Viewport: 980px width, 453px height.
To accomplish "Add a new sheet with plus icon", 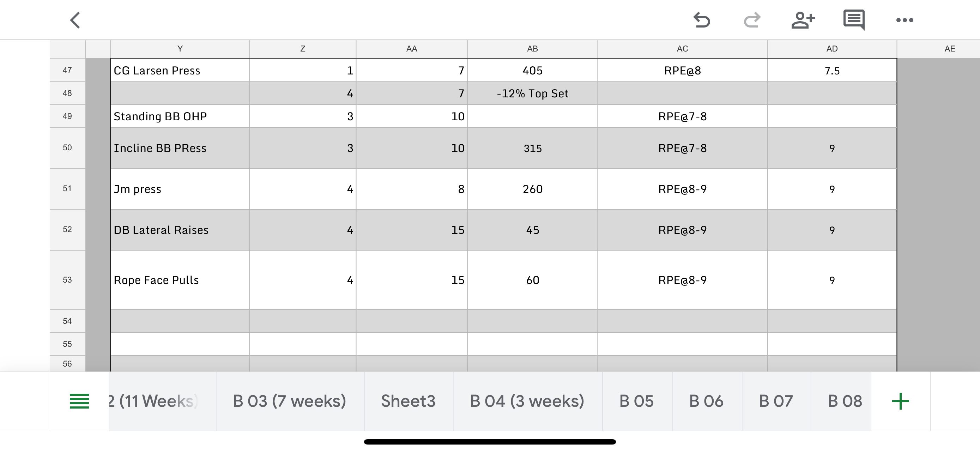I will (900, 401).
